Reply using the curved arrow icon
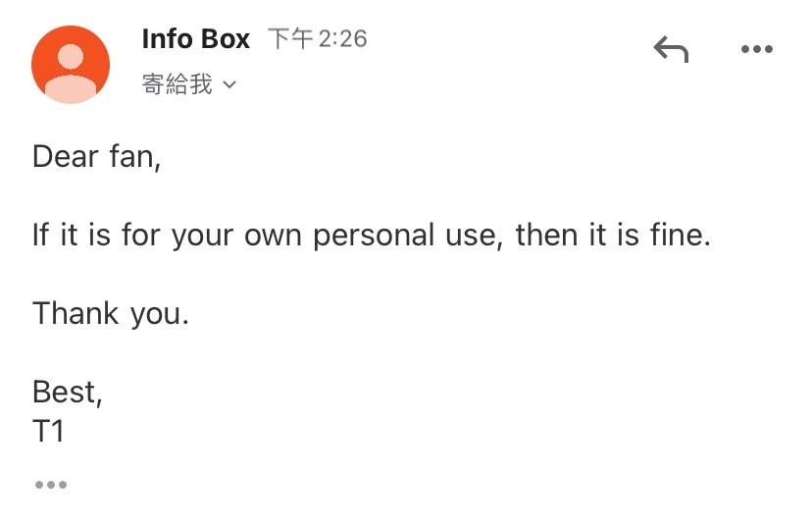The width and height of the screenshot is (812, 529). 671,50
